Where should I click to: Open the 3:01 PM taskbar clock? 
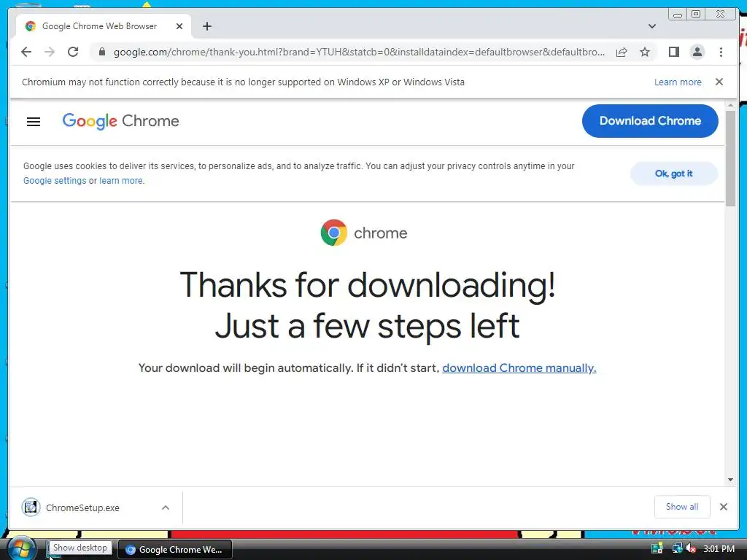coord(719,548)
